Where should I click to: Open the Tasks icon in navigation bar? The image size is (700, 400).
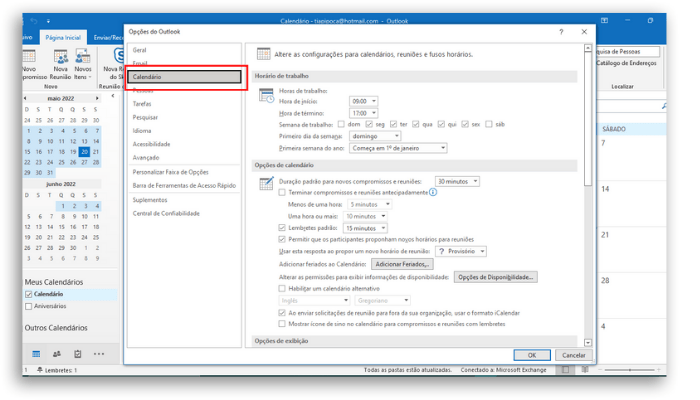point(78,354)
